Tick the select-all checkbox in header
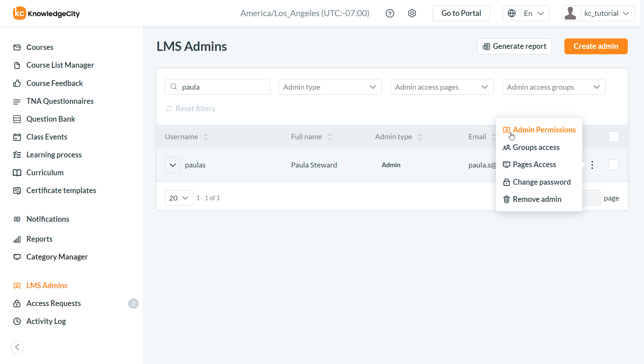The height and width of the screenshot is (364, 644). point(613,137)
